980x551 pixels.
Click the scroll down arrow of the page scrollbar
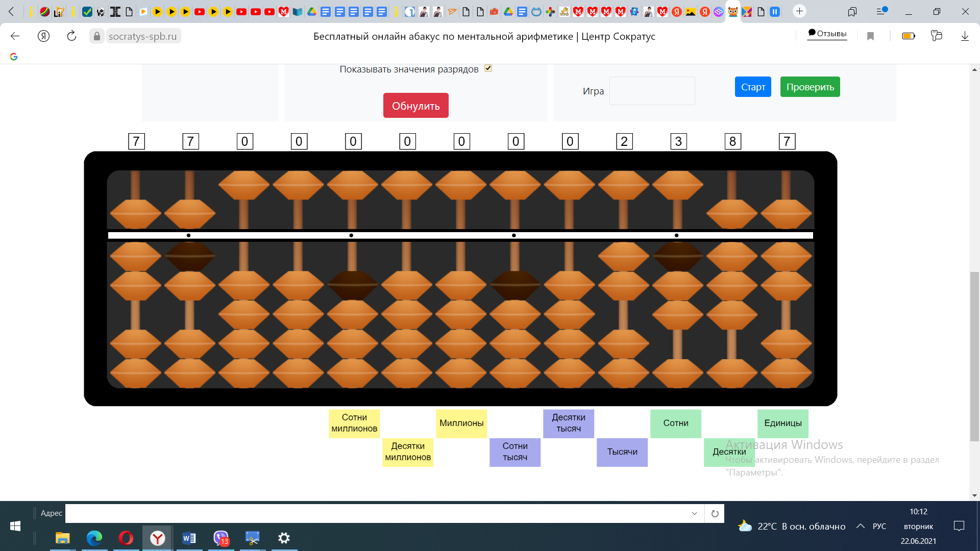tap(974, 495)
